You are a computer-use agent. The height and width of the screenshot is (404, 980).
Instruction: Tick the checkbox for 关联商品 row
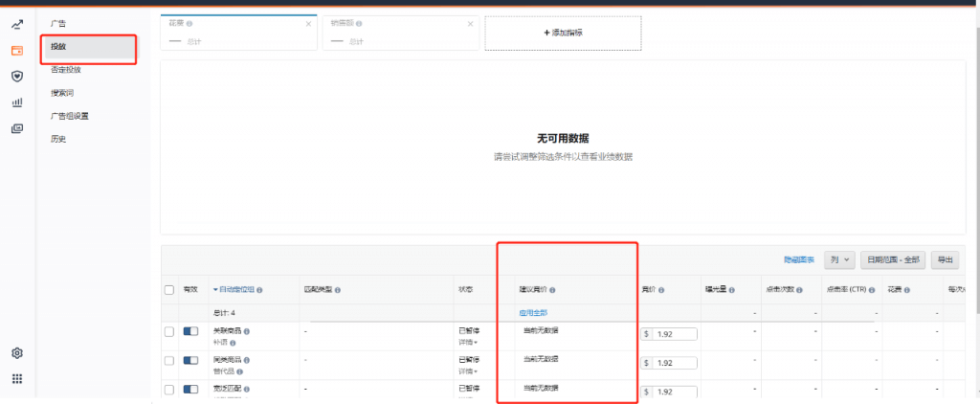168,332
